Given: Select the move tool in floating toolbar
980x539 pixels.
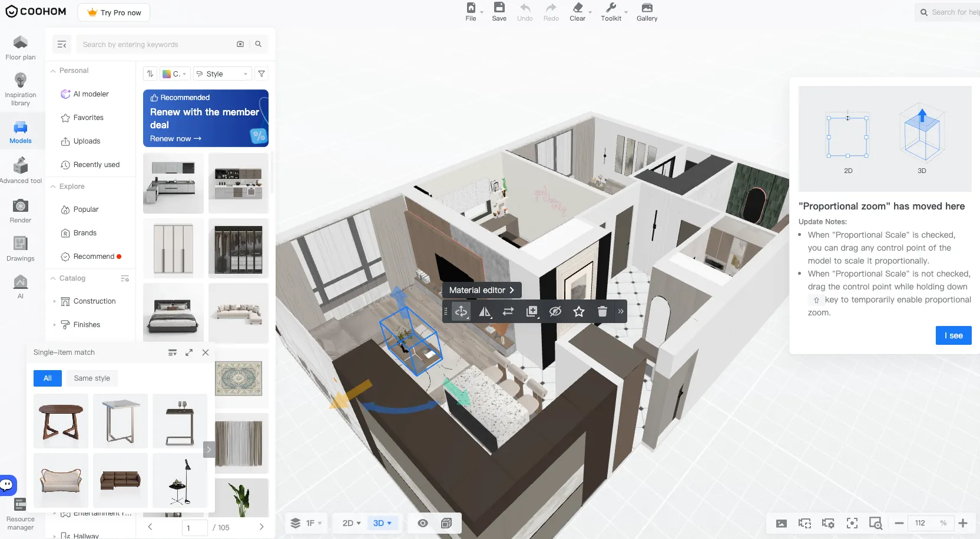Looking at the screenshot, I should (x=461, y=311).
